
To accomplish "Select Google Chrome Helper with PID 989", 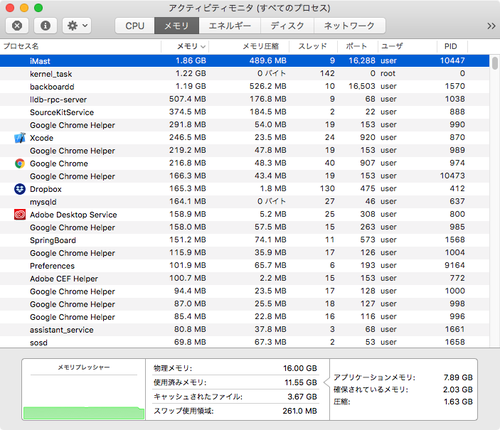I will tap(245, 150).
